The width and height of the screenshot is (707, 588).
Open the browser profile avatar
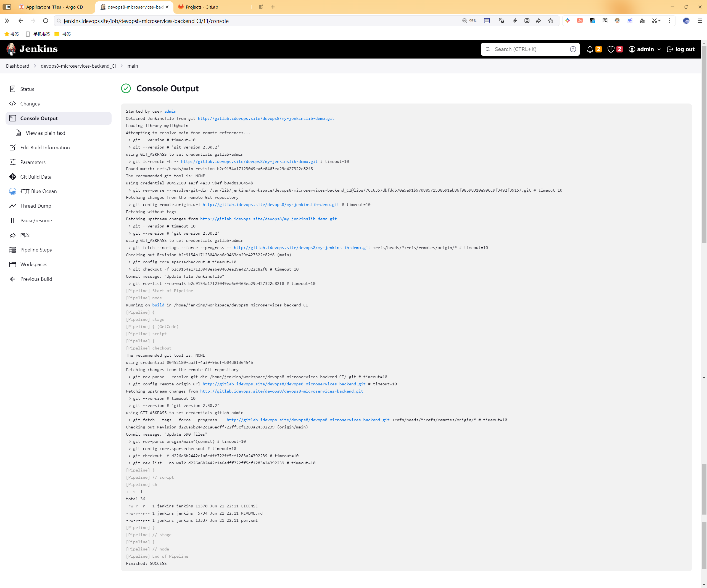tap(686, 21)
